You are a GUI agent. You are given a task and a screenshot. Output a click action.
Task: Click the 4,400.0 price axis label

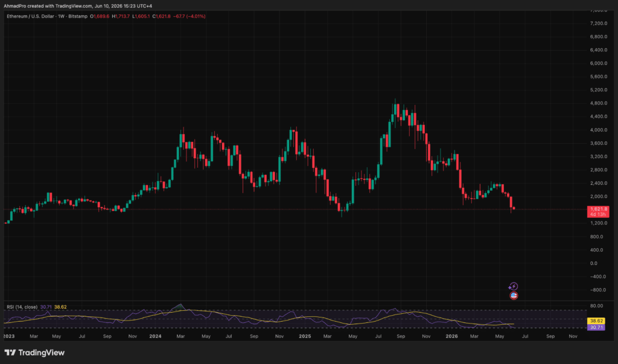[x=598, y=117]
